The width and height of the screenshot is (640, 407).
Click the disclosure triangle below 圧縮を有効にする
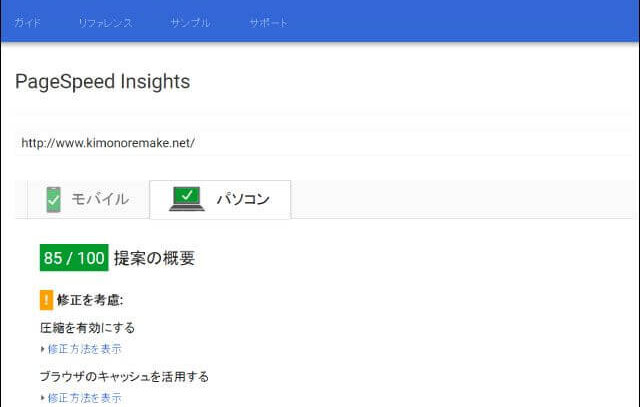click(42, 349)
